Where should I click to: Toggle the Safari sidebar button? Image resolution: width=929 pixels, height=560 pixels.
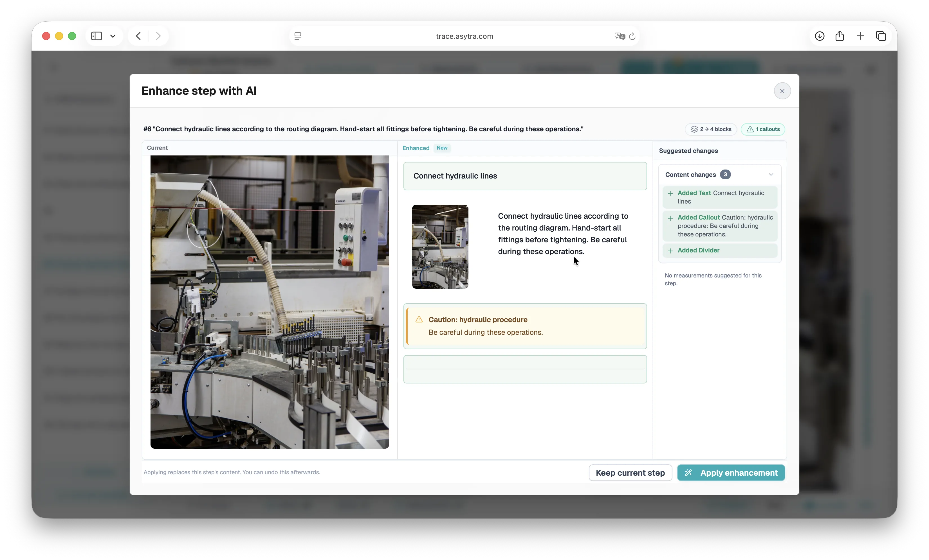click(x=97, y=36)
